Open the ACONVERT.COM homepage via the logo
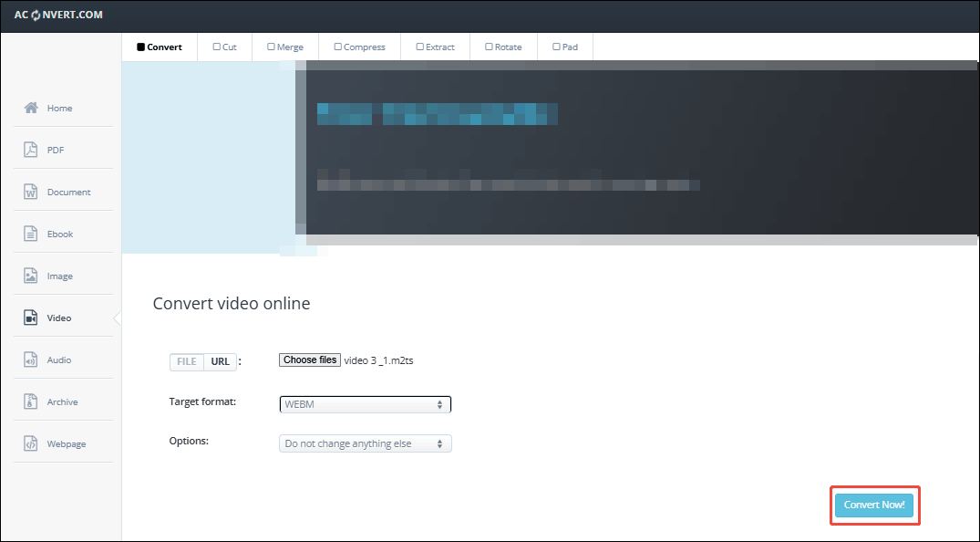Screen dimensions: 980x542 tap(57, 15)
